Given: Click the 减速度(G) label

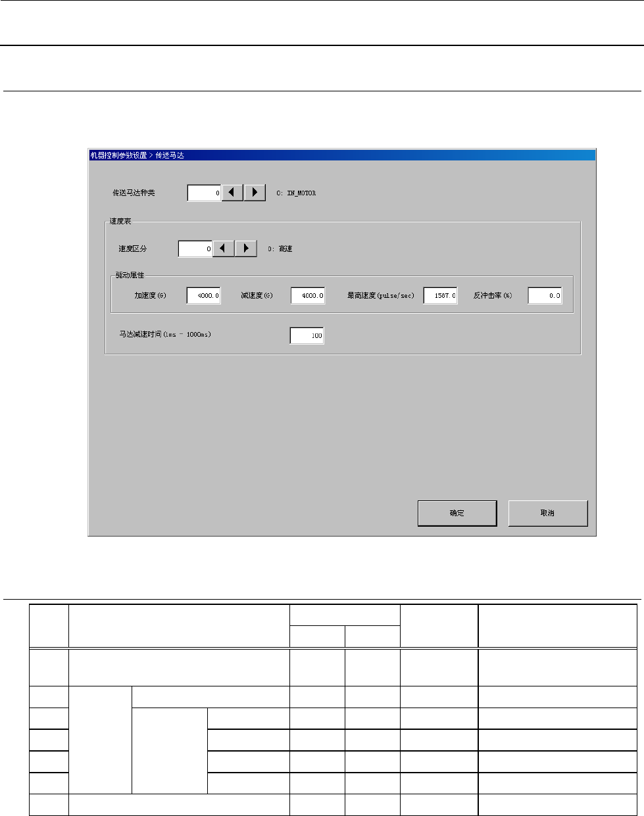Looking at the screenshot, I should coord(257,296).
